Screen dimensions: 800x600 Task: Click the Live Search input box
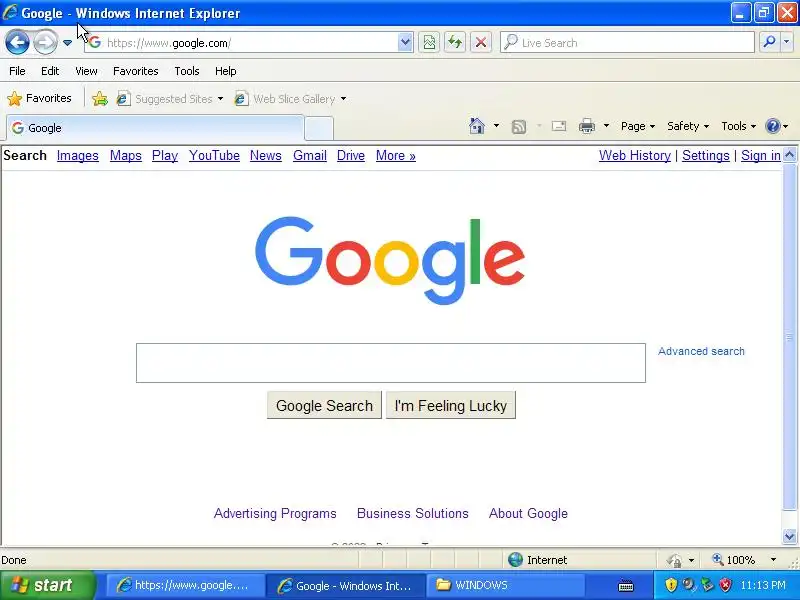pos(628,43)
